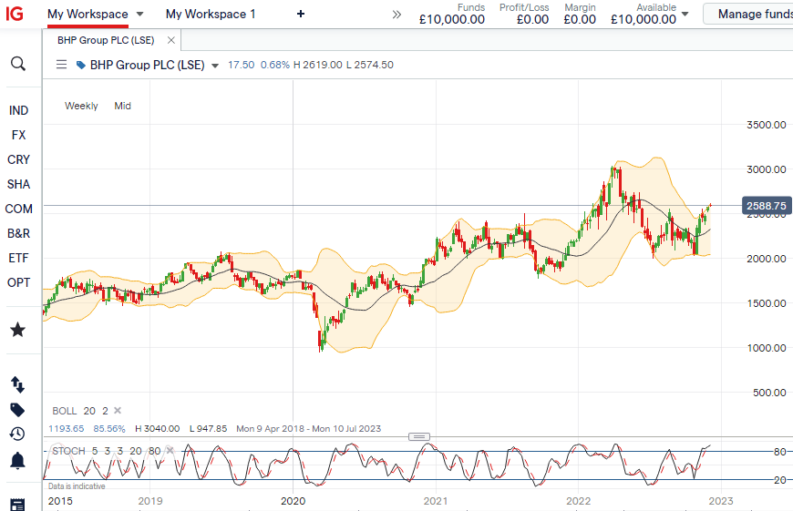Select the BHP Group PLC (LSE) tab
Image resolution: width=793 pixels, height=511 pixels.
[106, 40]
